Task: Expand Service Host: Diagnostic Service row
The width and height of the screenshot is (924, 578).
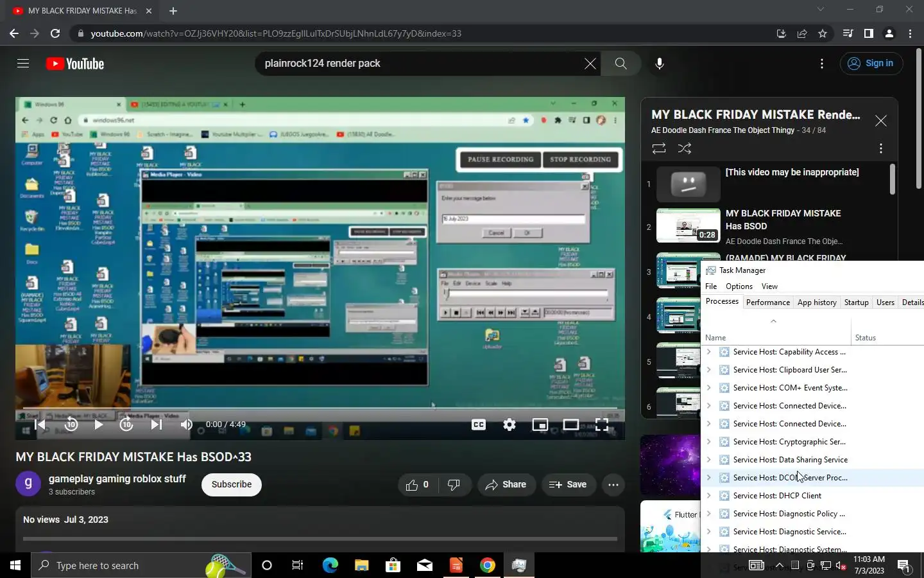Action: pyautogui.click(x=708, y=532)
